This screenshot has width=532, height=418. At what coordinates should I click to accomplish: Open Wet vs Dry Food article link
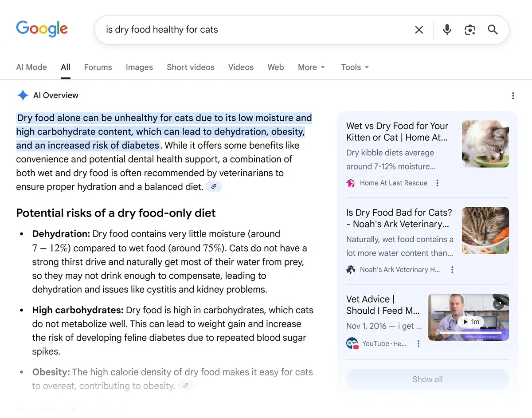click(397, 131)
